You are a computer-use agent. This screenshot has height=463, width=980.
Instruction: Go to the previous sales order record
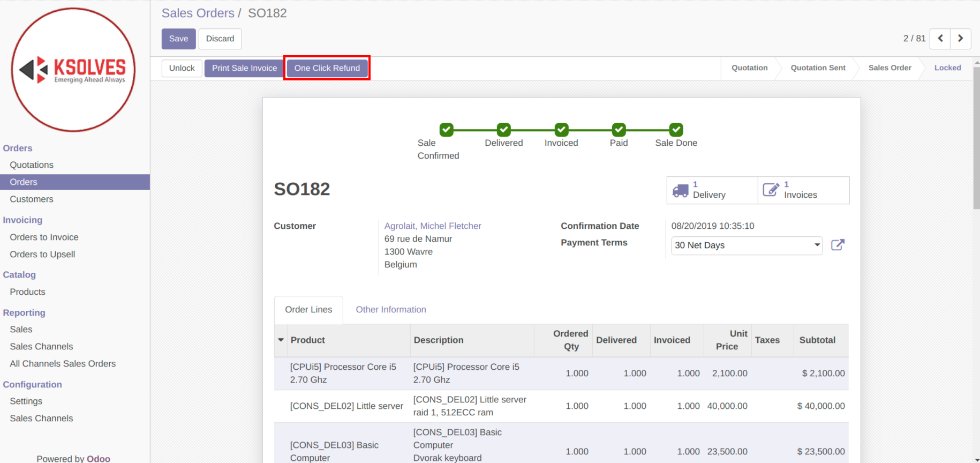tap(940, 39)
